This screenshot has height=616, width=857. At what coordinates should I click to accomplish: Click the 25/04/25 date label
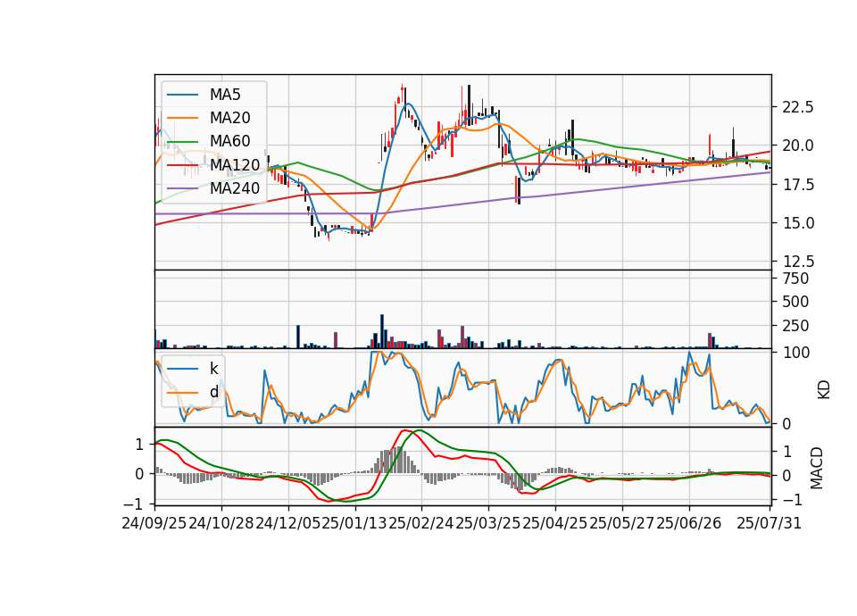point(555,523)
